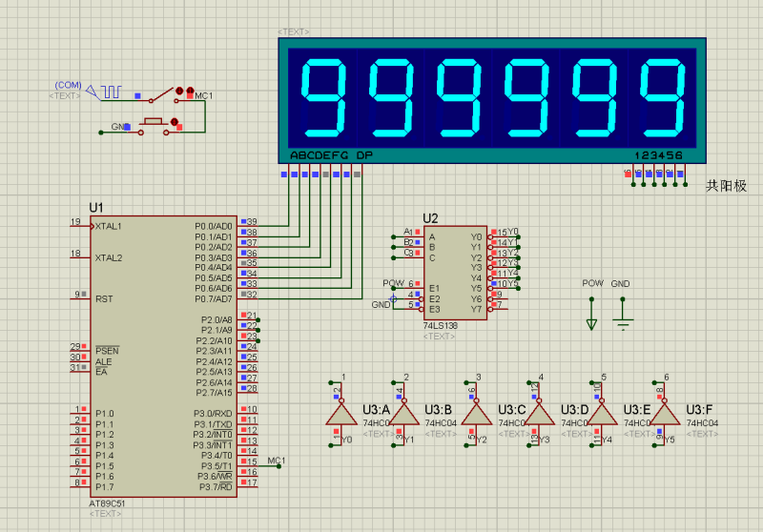Click the E1 pin label on U2
The height and width of the screenshot is (532, 763).
coord(435,288)
